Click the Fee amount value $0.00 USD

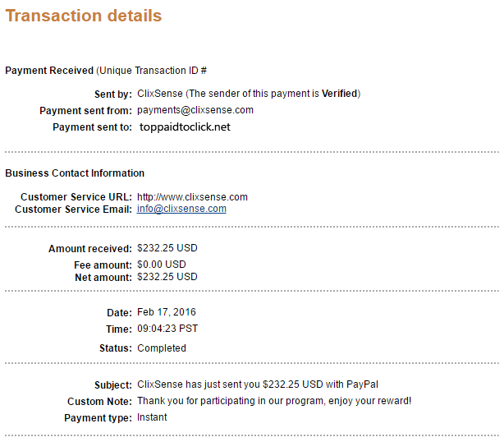162,265
